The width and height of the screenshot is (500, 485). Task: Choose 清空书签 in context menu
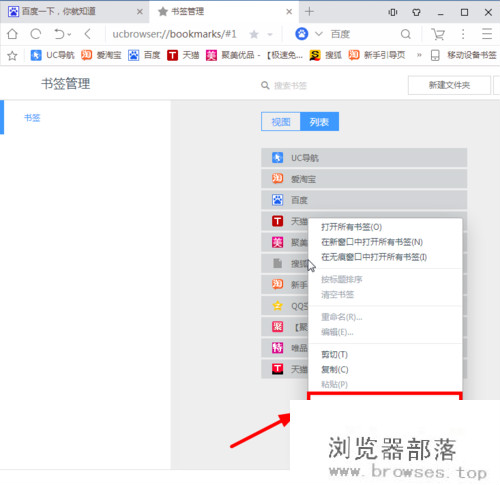pyautogui.click(x=385, y=294)
